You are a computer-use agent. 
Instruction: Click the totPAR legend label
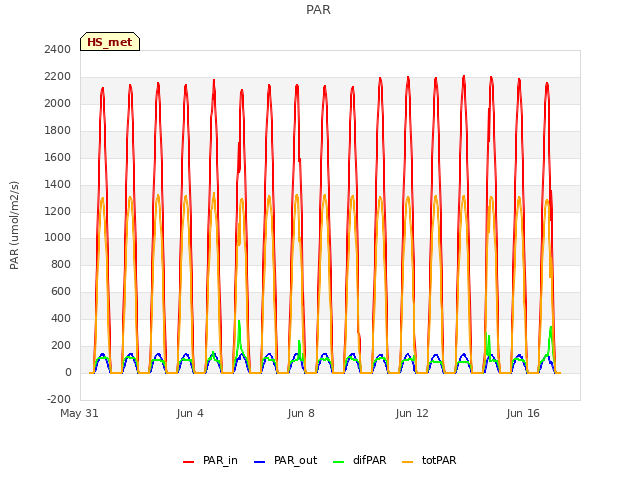tap(439, 460)
